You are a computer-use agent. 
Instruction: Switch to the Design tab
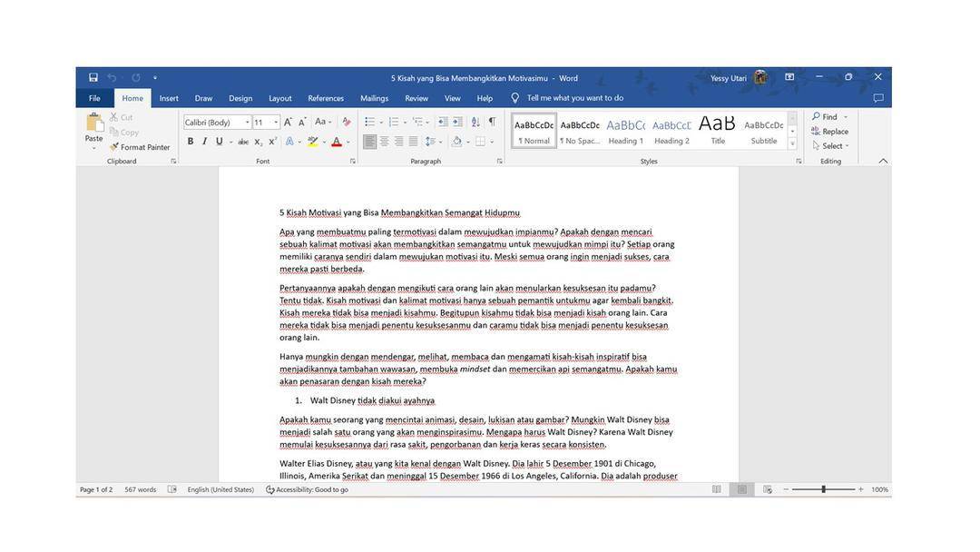[240, 98]
